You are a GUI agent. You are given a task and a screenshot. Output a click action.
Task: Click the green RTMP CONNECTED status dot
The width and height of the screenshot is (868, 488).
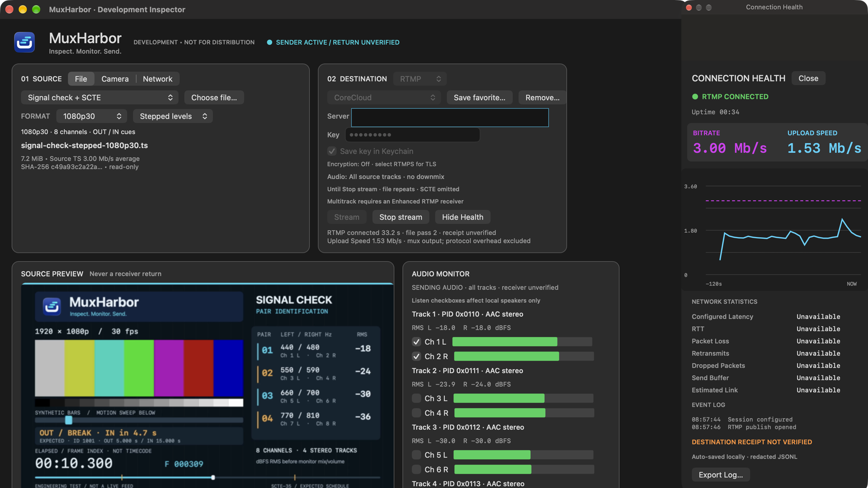[x=695, y=97]
